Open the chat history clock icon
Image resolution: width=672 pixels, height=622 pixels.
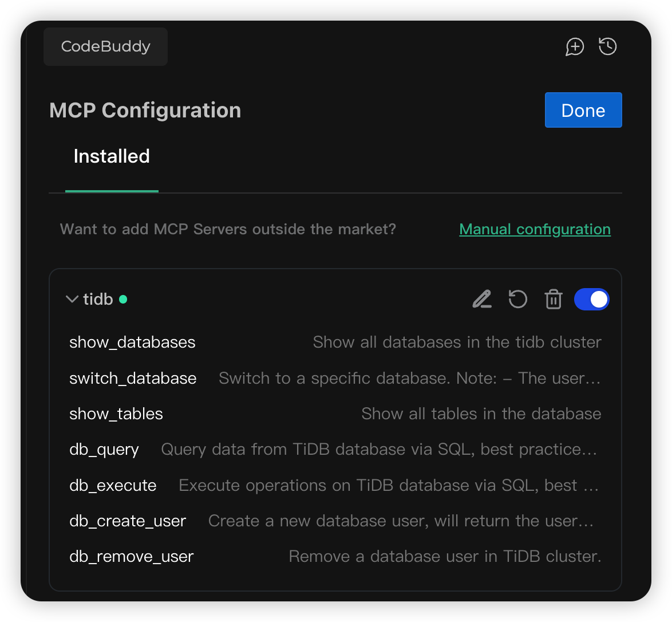click(607, 47)
